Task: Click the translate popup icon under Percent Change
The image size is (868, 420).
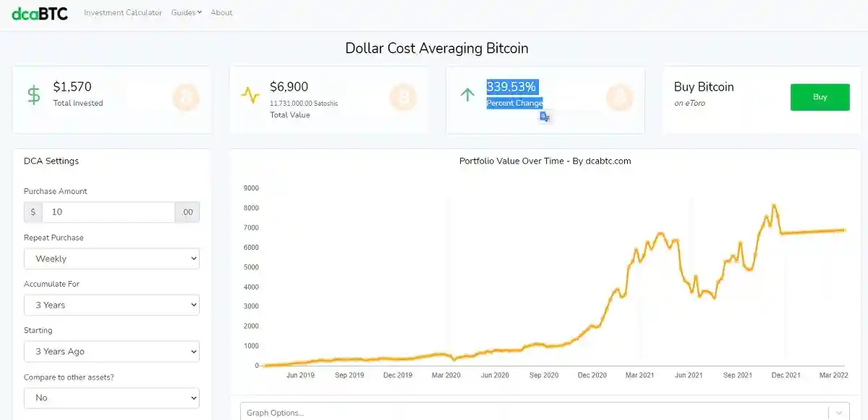Action: [545, 117]
